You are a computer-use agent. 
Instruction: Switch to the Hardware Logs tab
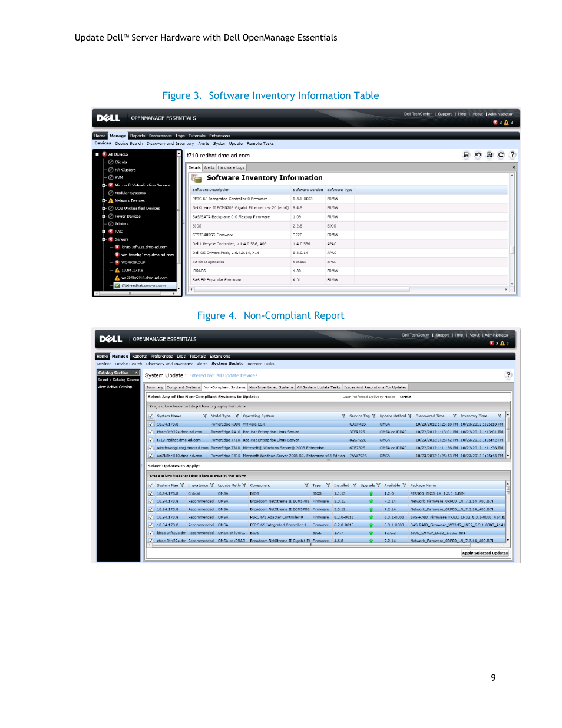coord(231,167)
